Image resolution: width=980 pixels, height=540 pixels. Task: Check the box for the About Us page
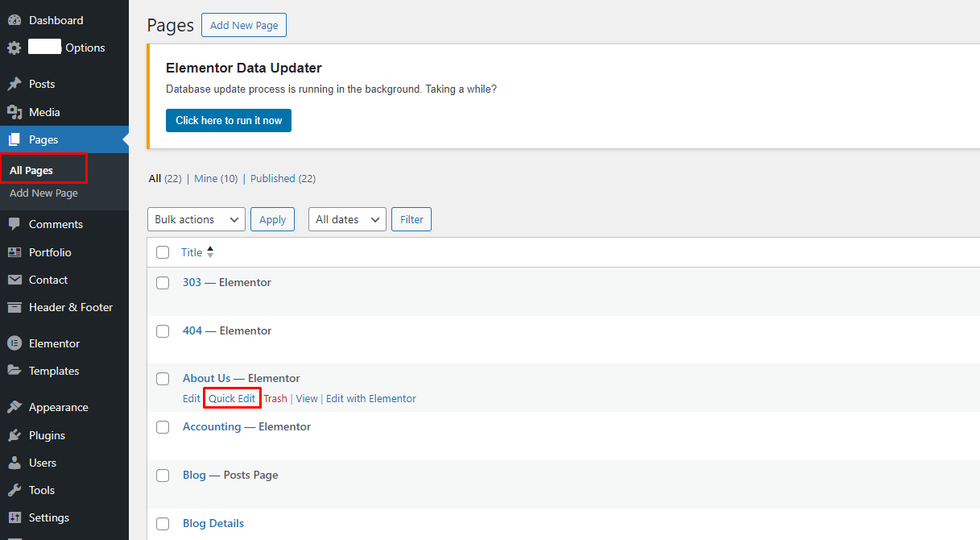(x=163, y=379)
